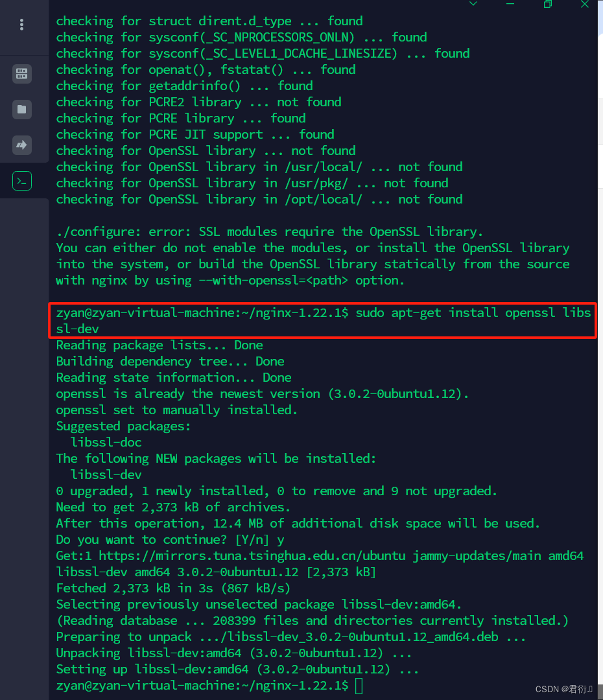Minimize the terminal window

tap(510, 4)
